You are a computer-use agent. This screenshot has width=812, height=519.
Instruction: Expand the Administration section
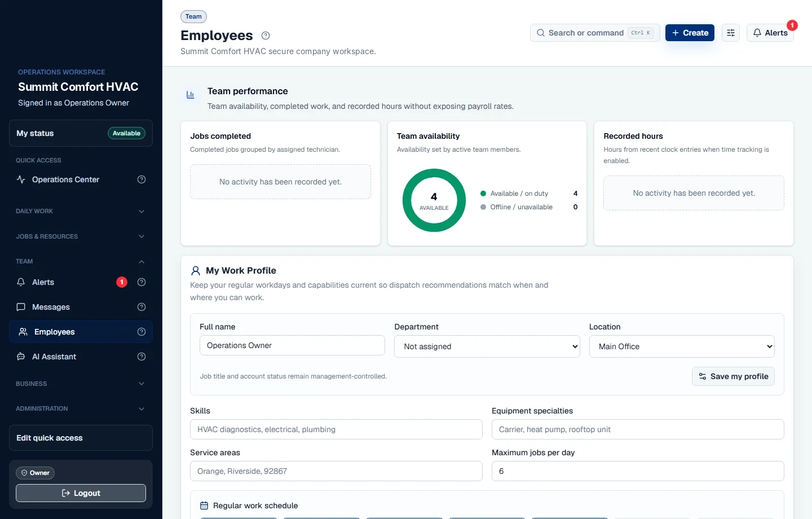click(x=81, y=408)
